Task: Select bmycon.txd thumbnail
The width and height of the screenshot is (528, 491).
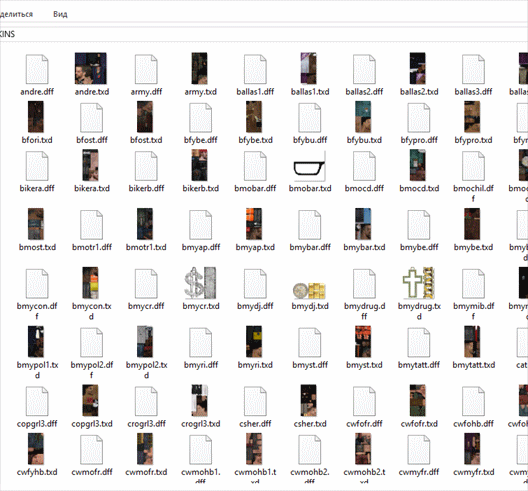Action: pos(90,283)
